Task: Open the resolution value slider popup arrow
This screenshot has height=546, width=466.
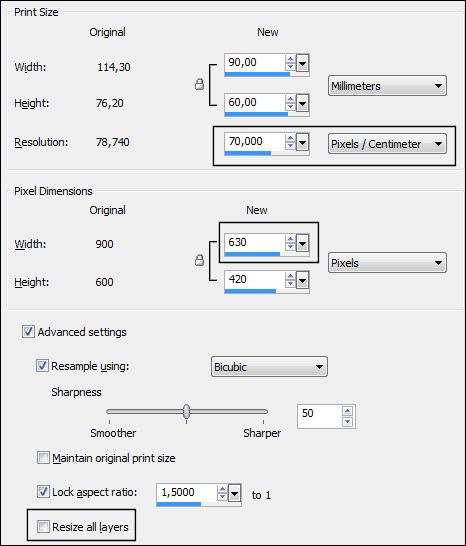Action: (x=302, y=143)
